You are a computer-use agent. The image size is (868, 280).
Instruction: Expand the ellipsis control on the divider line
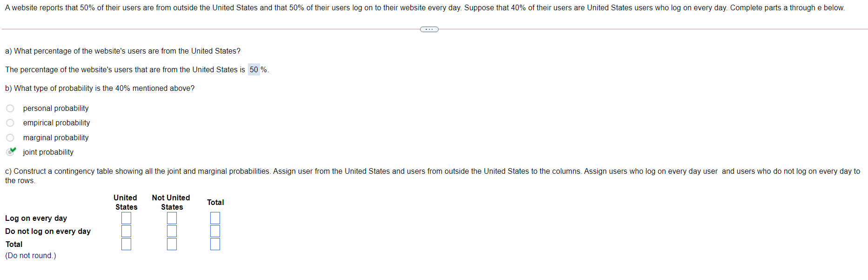point(429,29)
